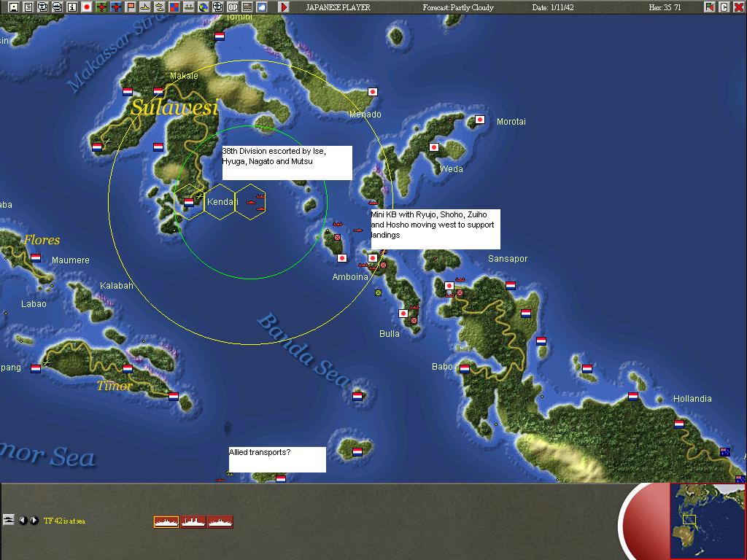Click the info 'i' toolbar icon
The image size is (747, 560).
click(x=72, y=7)
